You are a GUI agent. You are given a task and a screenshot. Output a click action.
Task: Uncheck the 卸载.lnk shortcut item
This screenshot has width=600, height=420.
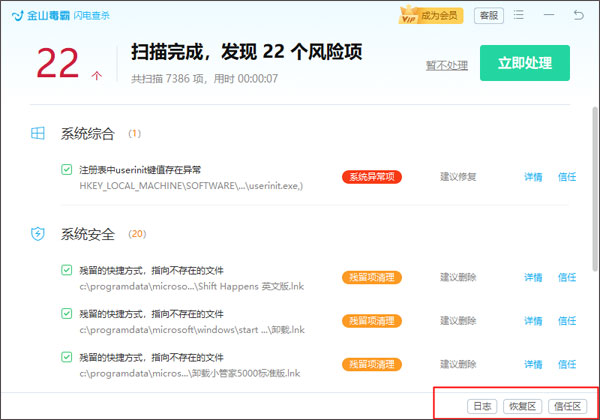67,314
